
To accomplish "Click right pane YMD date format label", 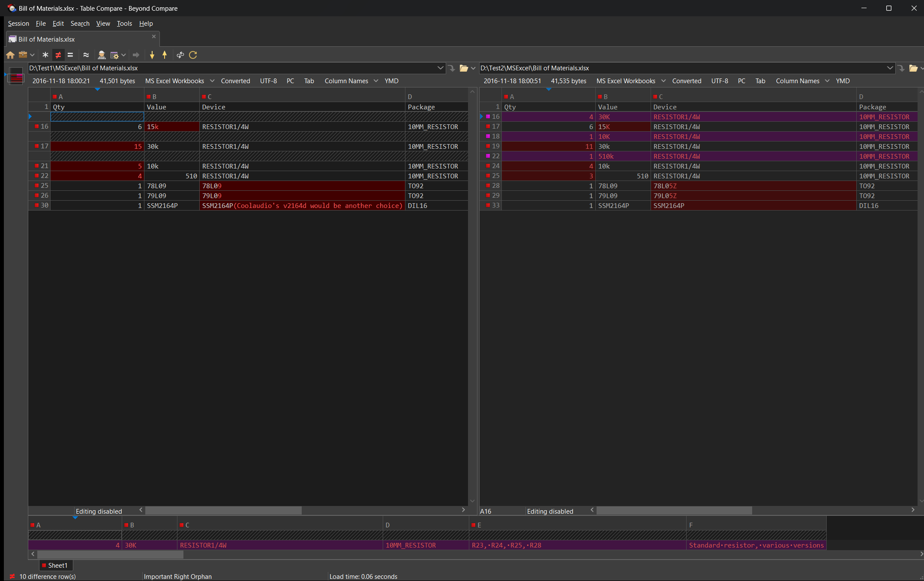I will point(843,81).
